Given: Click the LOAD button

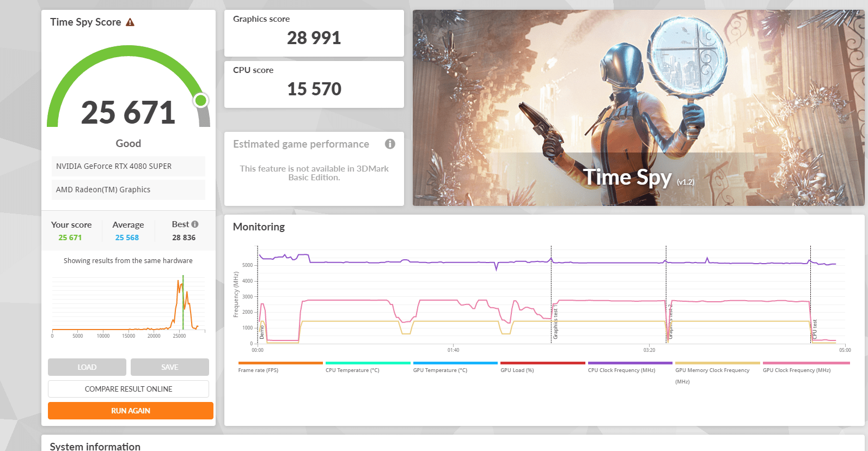Looking at the screenshot, I should [x=87, y=367].
